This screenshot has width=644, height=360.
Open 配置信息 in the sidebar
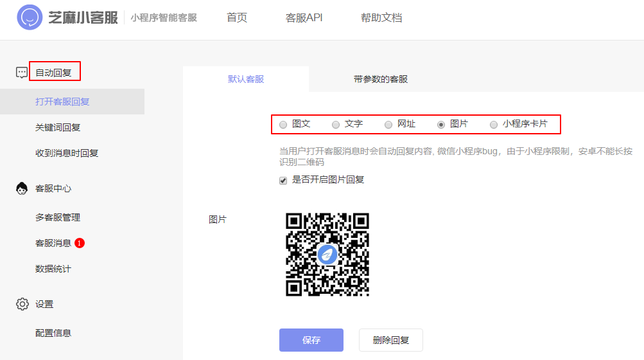coord(53,333)
